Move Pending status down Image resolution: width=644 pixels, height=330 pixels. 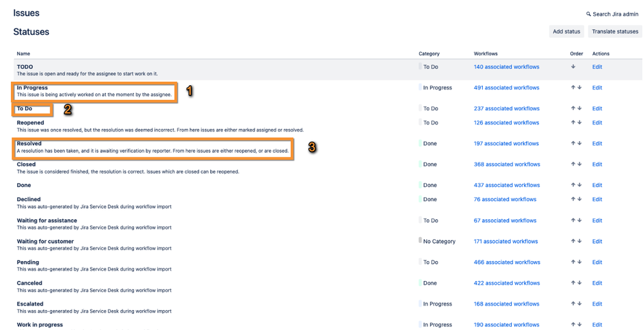[x=580, y=262]
